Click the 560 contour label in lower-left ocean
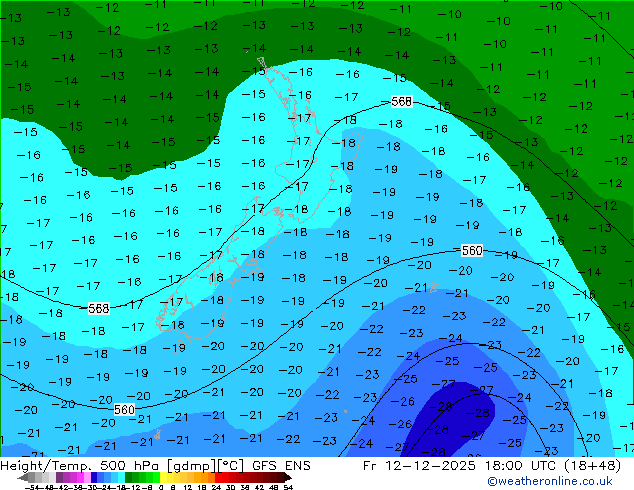Image resolution: width=634 pixels, height=490 pixels. (124, 410)
